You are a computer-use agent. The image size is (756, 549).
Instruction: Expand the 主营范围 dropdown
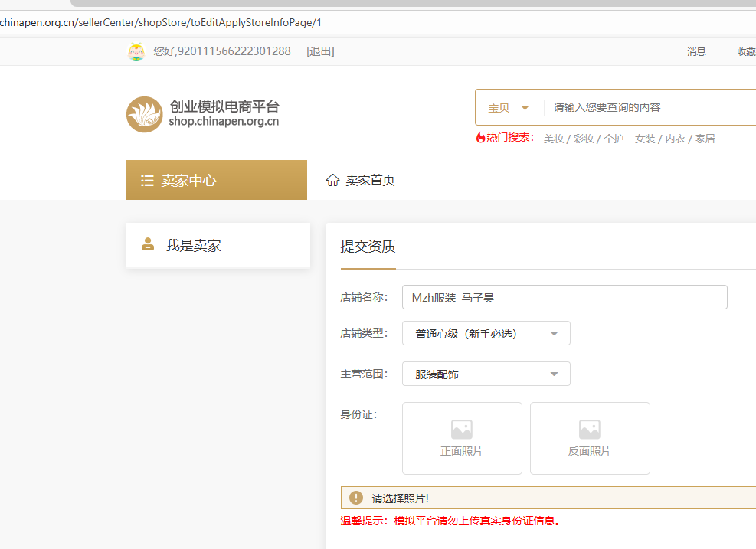click(486, 374)
